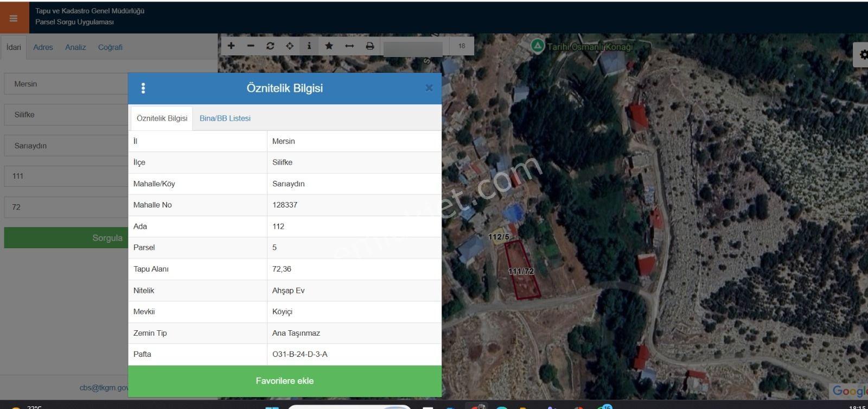Viewport: 868px width, 409px height.
Task: Click the Tarihi Osmanlı Konağı map marker
Action: pyautogui.click(x=537, y=46)
